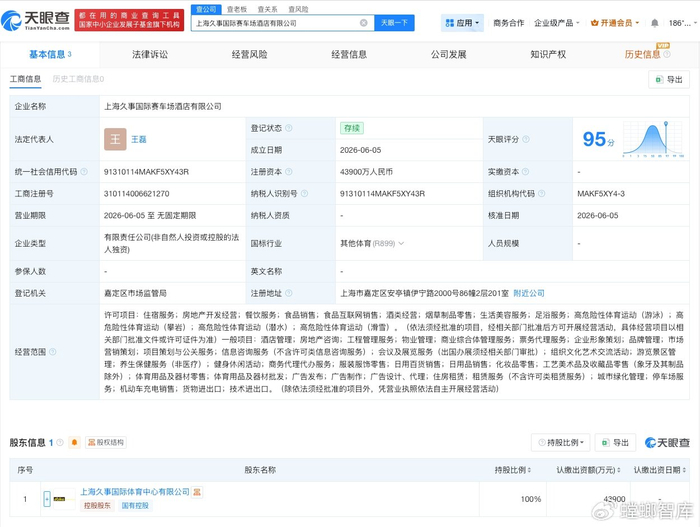Select organization code MAKF5XY4-3
This screenshot has width=700, height=527.
coord(601,193)
